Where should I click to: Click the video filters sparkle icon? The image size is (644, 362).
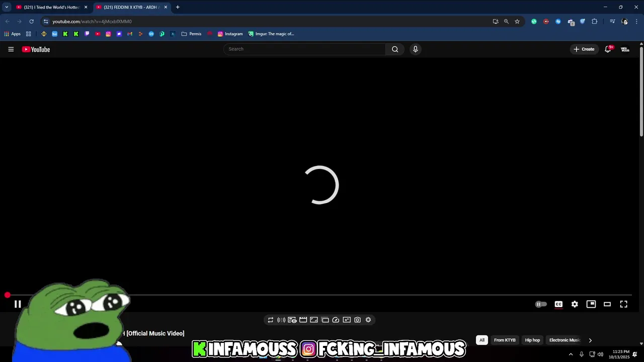(347, 320)
